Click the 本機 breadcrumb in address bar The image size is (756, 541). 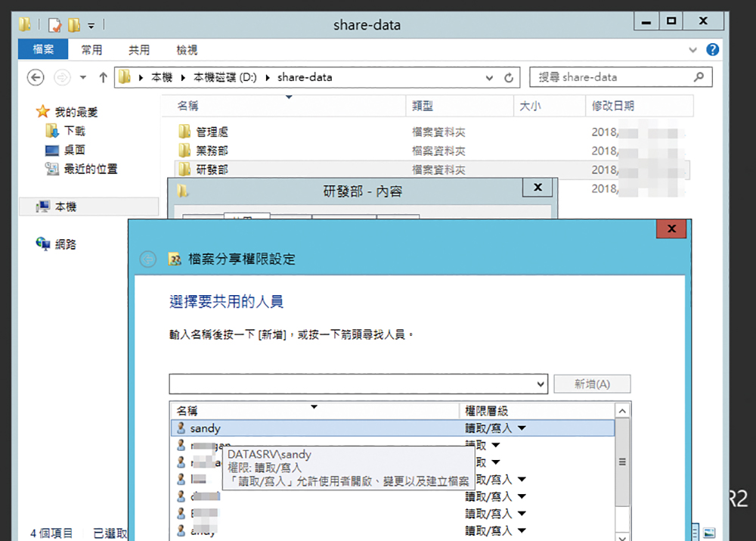coord(162,77)
